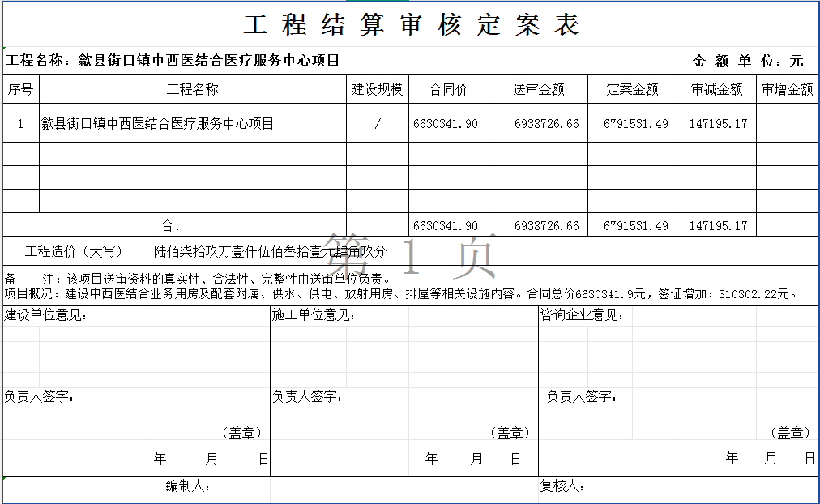Image resolution: width=820 pixels, height=504 pixels.
Task: Select the 审增金额 header cell
Action: (787, 90)
